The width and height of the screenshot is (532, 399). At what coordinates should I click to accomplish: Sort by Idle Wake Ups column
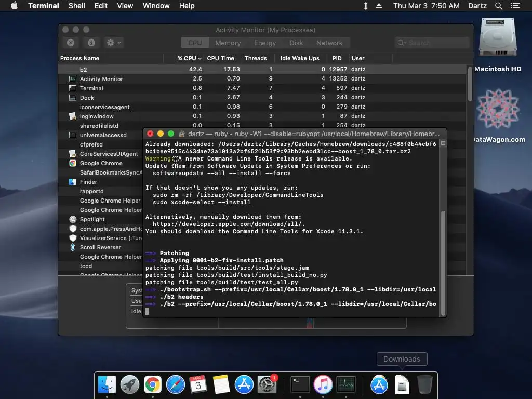coord(300,58)
